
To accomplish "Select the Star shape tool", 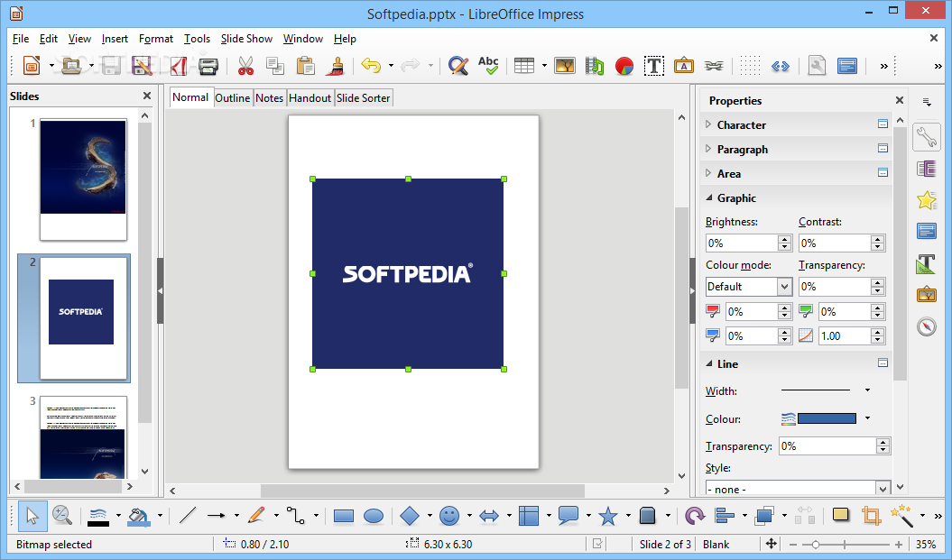I will click(608, 517).
